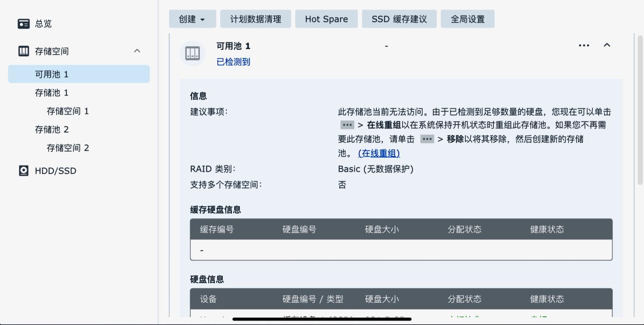Click the Hot Spare toolbar button
This screenshot has height=325, width=644.
pos(326,19)
